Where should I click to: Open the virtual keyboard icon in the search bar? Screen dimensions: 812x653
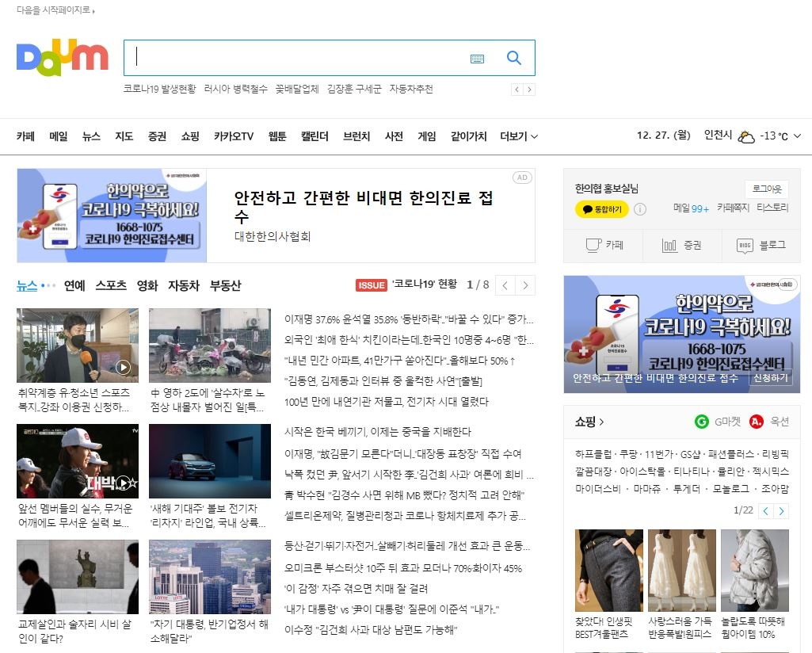pyautogui.click(x=478, y=57)
